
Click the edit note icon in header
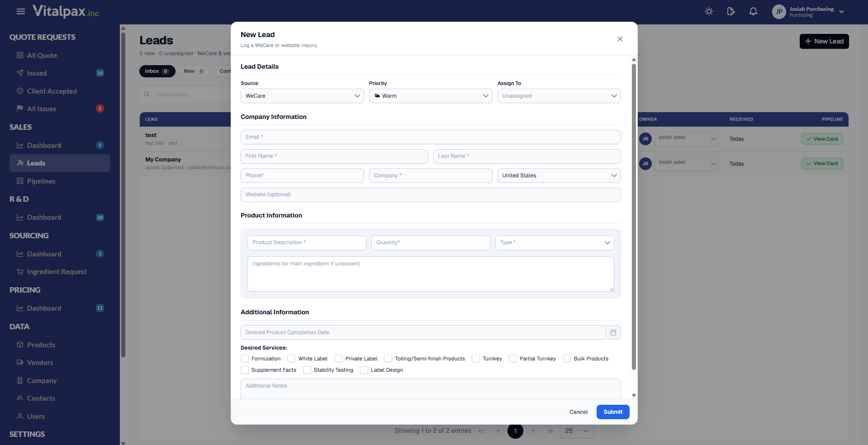tap(731, 11)
